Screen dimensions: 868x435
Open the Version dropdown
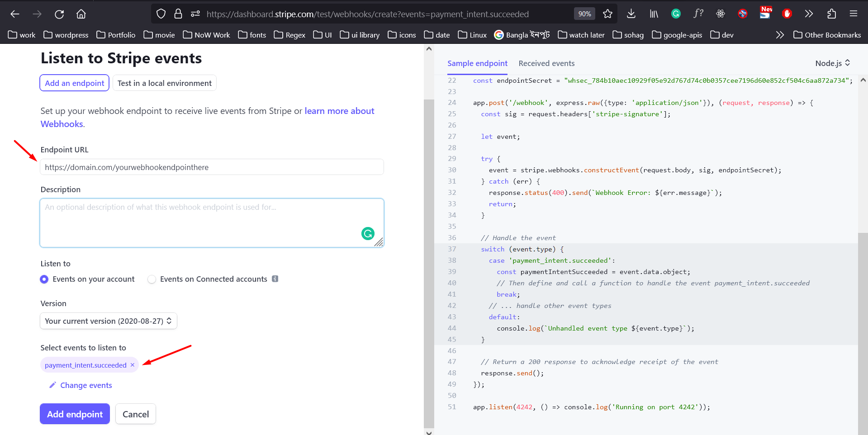109,321
